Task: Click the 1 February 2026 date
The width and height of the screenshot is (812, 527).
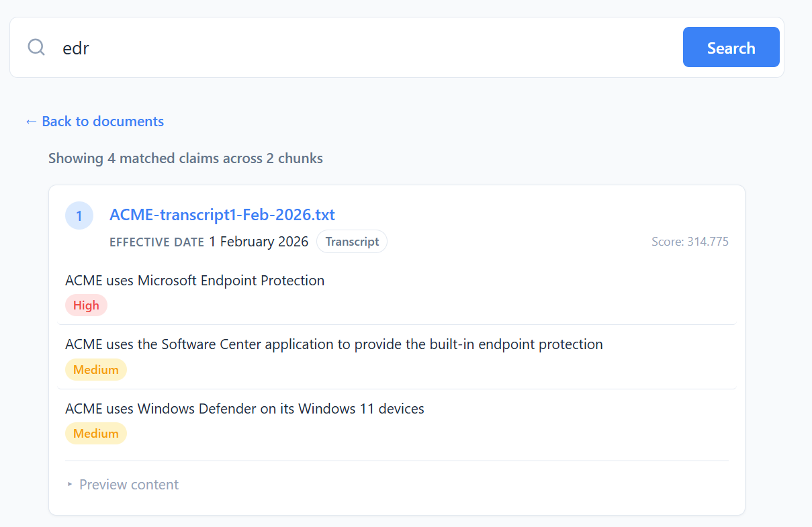Action: tap(258, 242)
